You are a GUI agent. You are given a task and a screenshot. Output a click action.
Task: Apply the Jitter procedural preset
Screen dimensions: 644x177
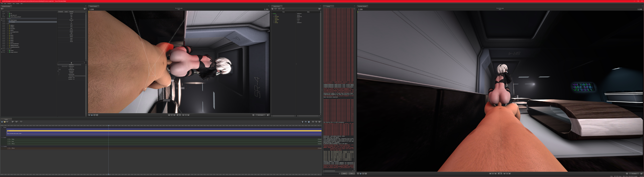click(x=71, y=28)
